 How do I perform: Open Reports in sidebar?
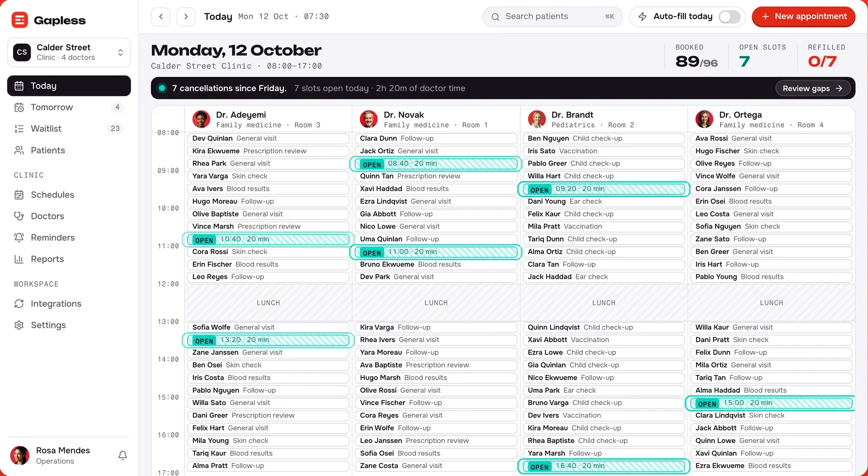pos(69,259)
